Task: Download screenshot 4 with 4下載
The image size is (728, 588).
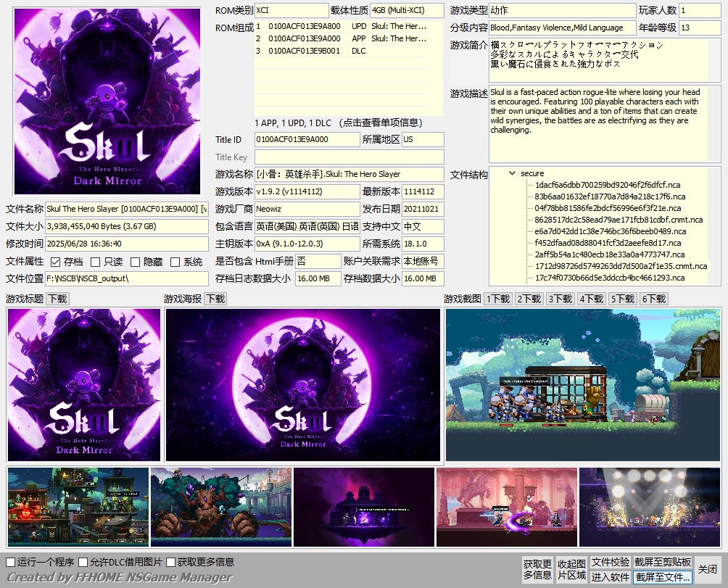Action: 592,299
